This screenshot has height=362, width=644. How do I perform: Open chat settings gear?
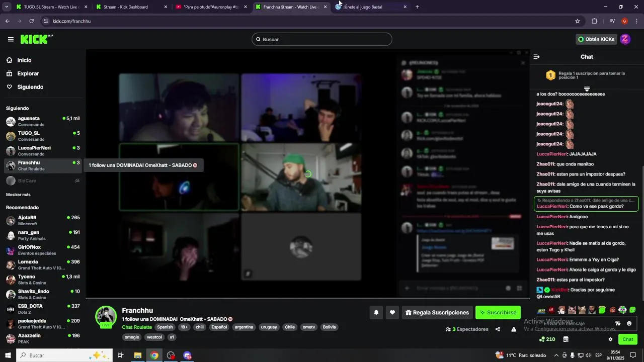(x=610, y=339)
